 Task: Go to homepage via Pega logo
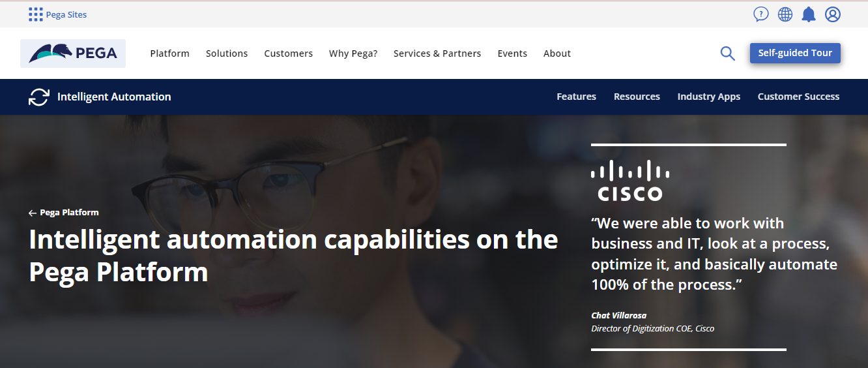pyautogui.click(x=73, y=54)
